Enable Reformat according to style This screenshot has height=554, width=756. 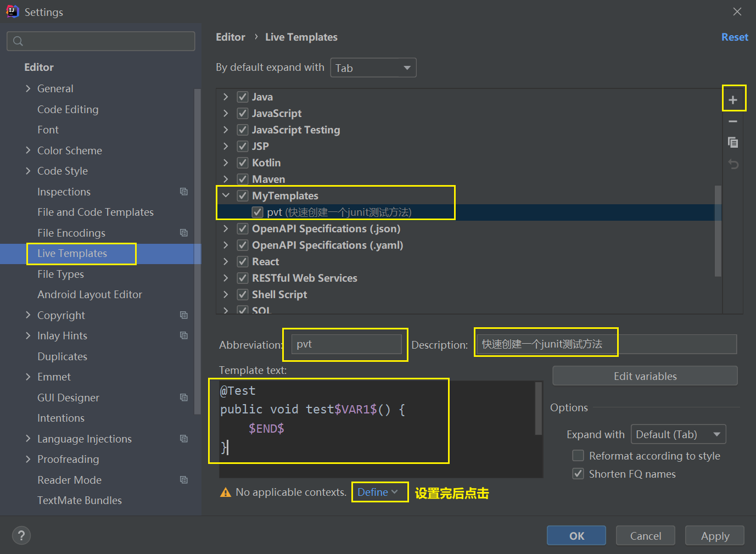pyautogui.click(x=578, y=456)
